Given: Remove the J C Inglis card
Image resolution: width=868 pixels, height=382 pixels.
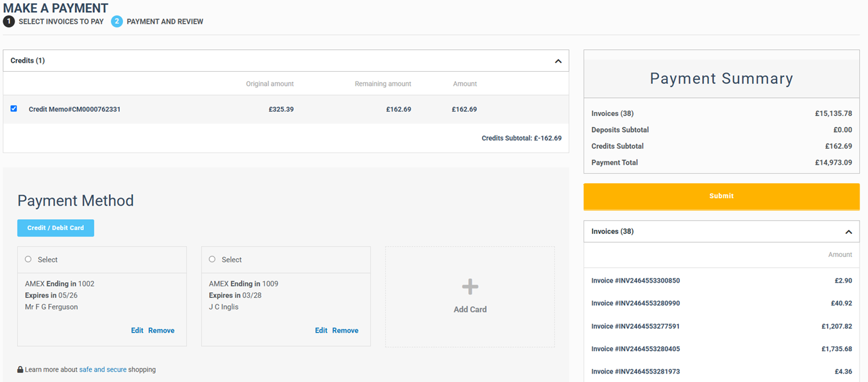Looking at the screenshot, I should click(x=345, y=331).
